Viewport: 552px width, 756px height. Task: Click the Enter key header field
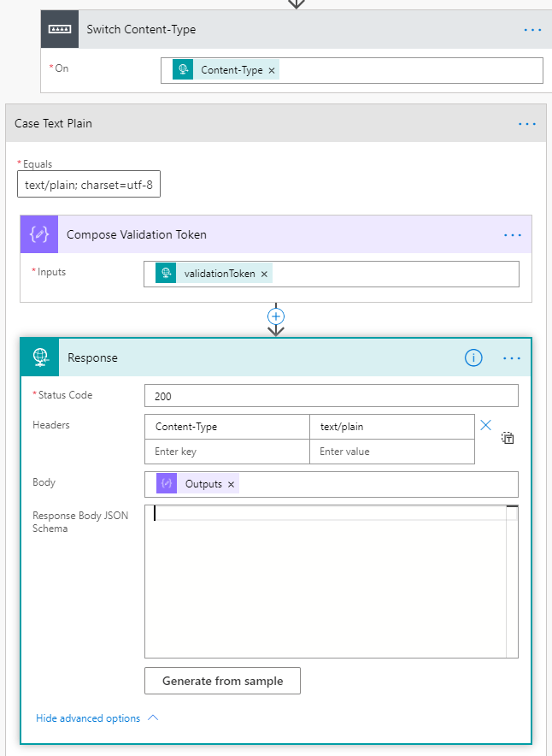tap(226, 452)
